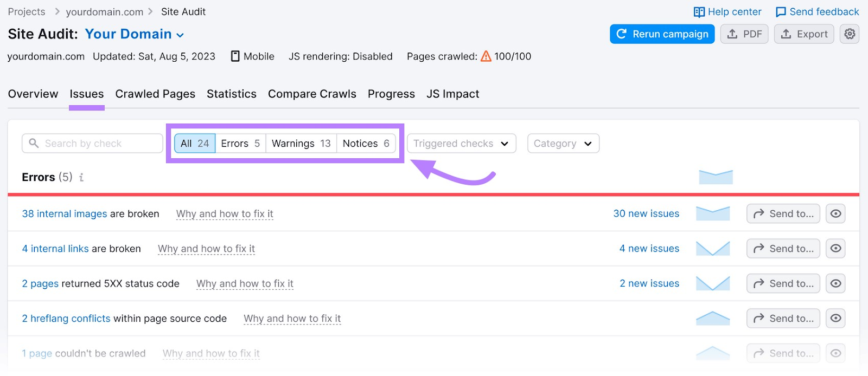This screenshot has height=376, width=868.
Task: Open settings gear next to Export
Action: 850,34
